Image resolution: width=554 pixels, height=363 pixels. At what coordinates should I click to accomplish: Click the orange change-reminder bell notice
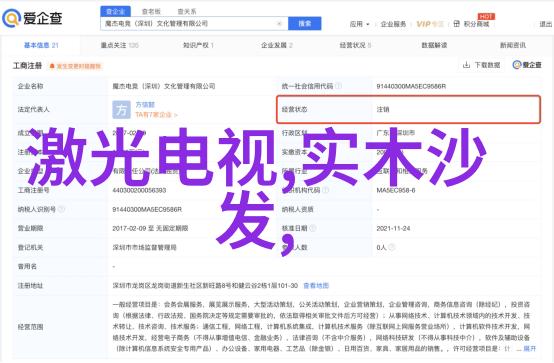click(75, 66)
